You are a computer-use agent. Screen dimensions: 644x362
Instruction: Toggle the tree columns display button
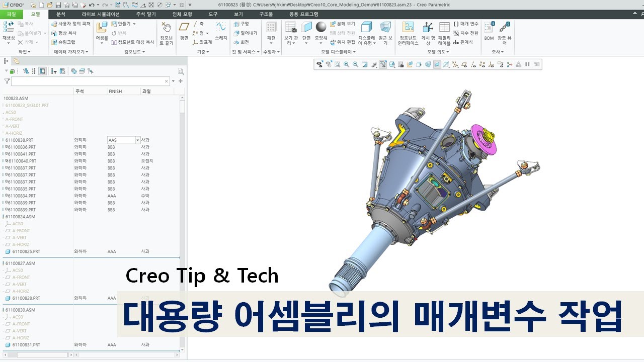pyautogui.click(x=42, y=71)
